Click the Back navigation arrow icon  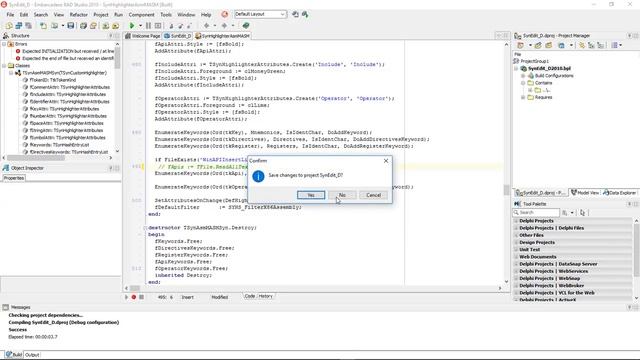click(207, 26)
